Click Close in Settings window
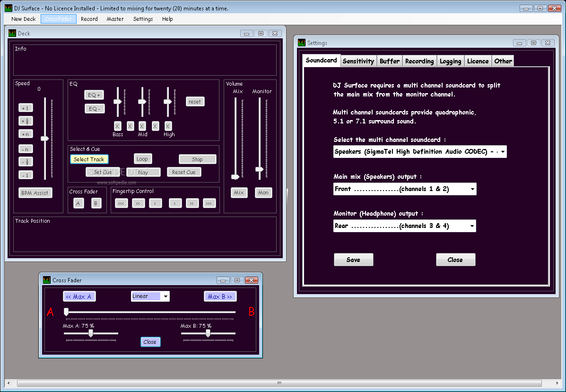566x392 pixels. [455, 260]
